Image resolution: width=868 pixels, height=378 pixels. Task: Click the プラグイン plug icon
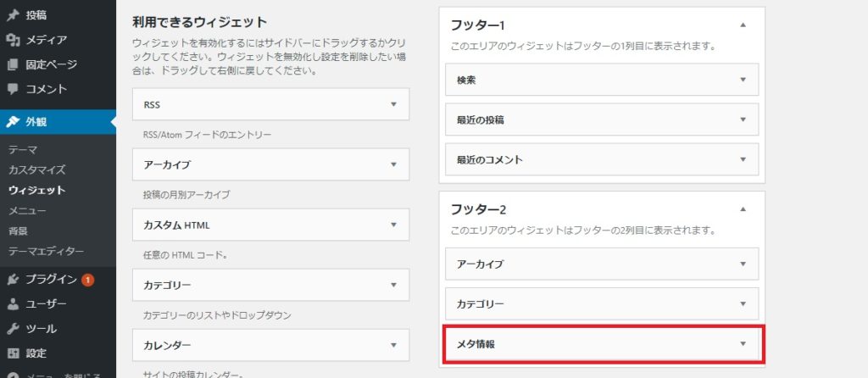[13, 280]
